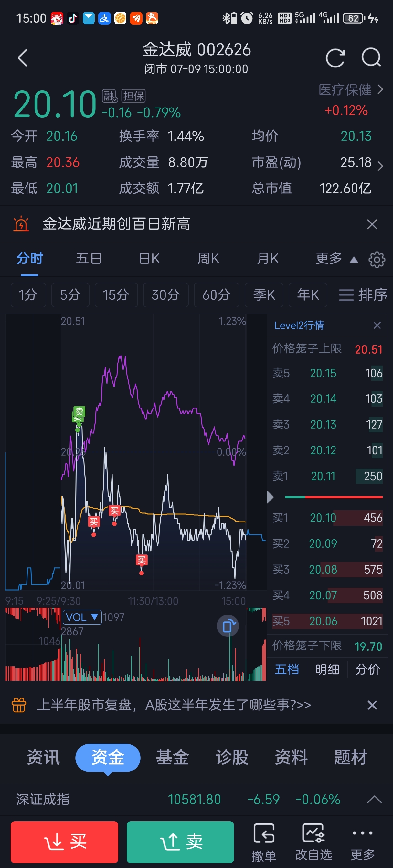The image size is (393, 868).
Task: Open 金达威近期创百日新高 notice
Action: 117,224
